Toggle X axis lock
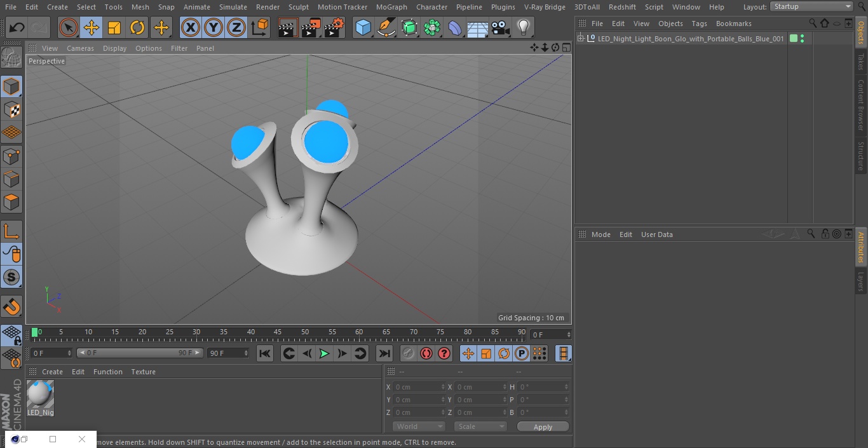The height and width of the screenshot is (448, 868). 190,28
